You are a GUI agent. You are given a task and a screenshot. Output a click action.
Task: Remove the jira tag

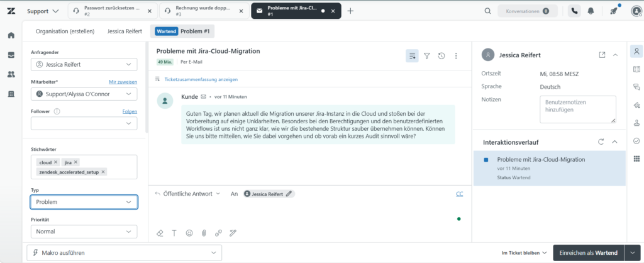75,162
